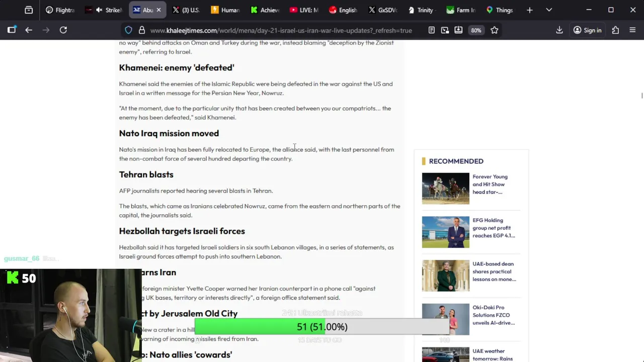Close the active Abu tab
Image resolution: width=644 pixels, height=362 pixels.
(x=158, y=10)
